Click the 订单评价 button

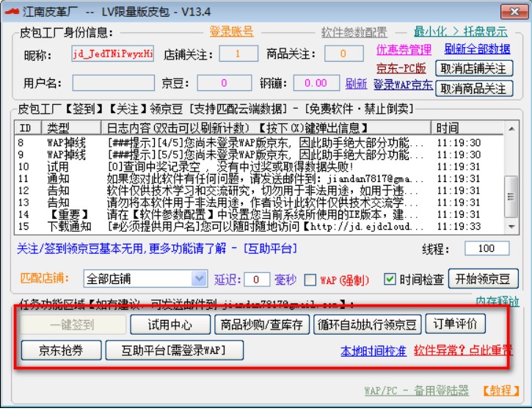456,324
